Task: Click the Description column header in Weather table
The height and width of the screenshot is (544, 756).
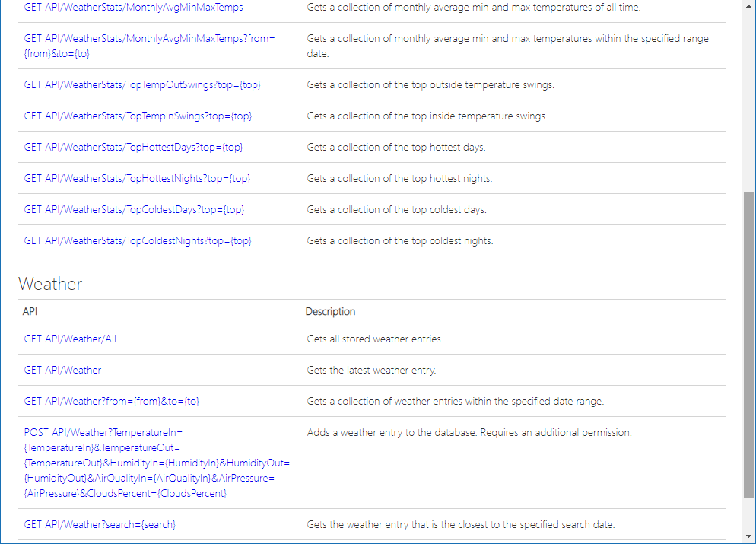Action: point(330,311)
